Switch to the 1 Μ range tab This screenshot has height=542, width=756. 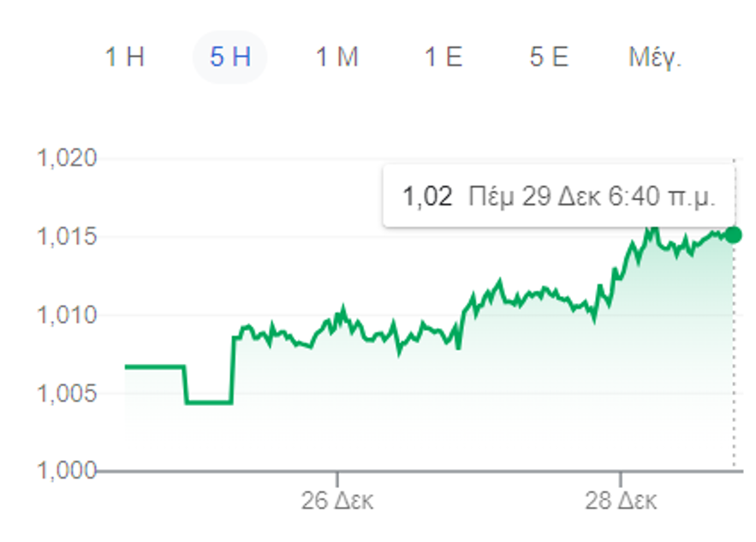tap(336, 58)
